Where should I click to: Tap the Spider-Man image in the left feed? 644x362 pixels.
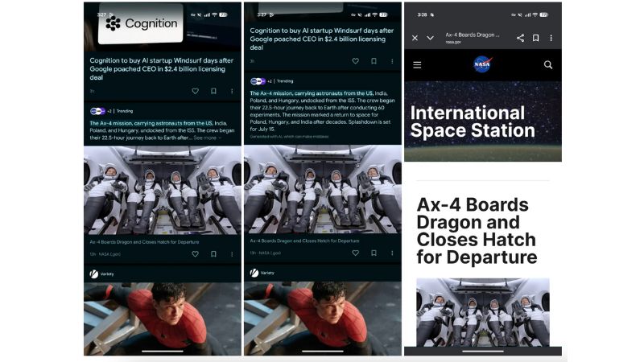click(163, 318)
